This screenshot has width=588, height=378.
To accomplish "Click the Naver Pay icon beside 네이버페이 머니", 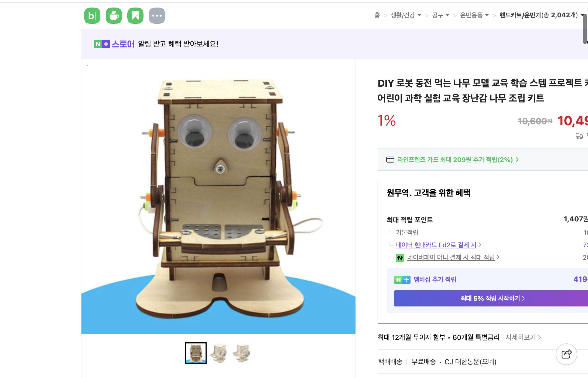I will click(399, 257).
